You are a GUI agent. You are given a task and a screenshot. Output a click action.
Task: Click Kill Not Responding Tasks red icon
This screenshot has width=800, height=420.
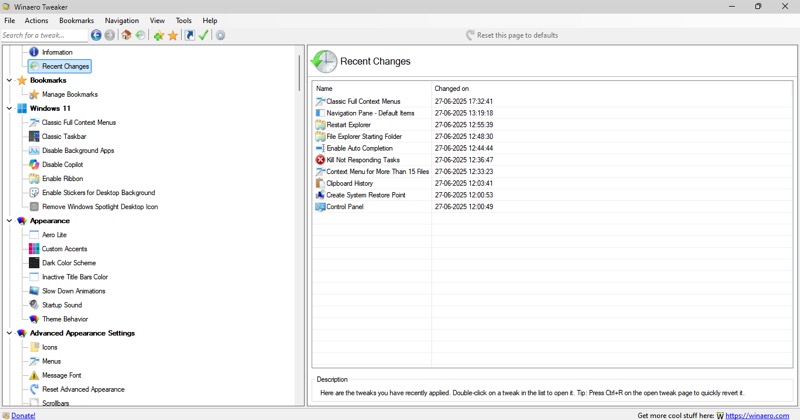(x=320, y=160)
